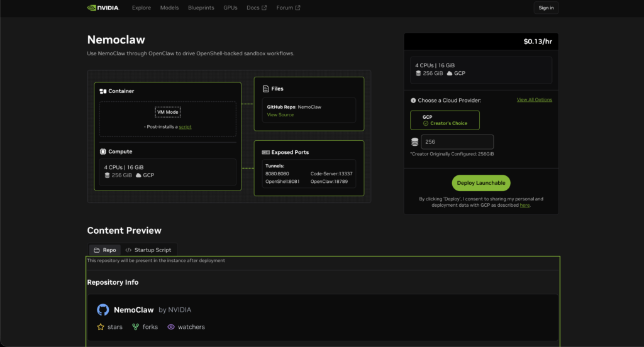Click the disk storage icon beside 256 input

click(414, 142)
